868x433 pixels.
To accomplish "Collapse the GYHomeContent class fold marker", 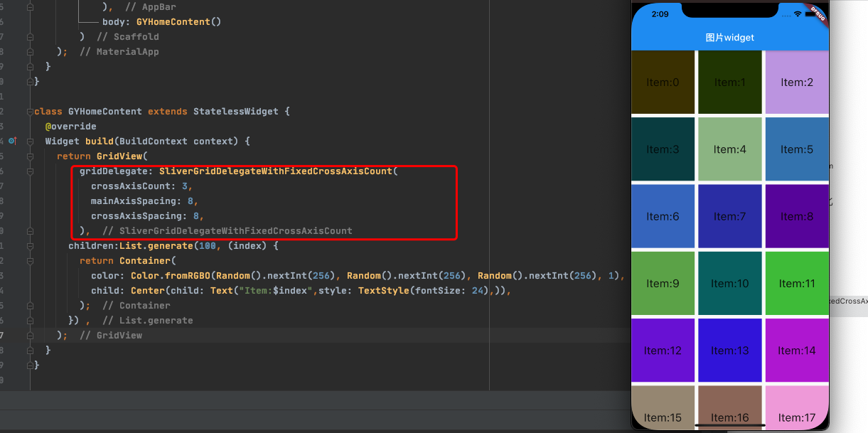I will tap(30, 112).
